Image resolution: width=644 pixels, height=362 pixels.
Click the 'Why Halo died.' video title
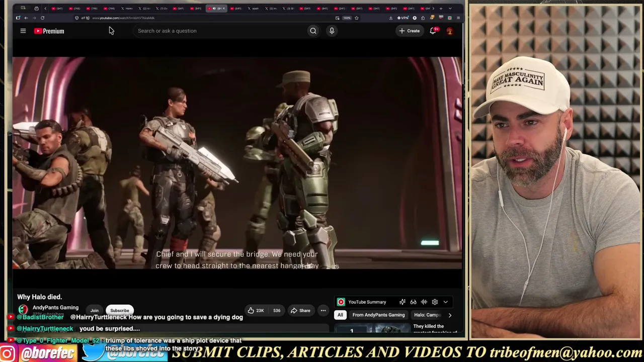(40, 297)
